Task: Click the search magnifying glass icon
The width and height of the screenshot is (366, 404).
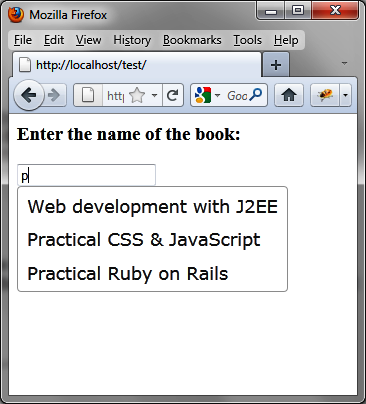Action: [255, 95]
